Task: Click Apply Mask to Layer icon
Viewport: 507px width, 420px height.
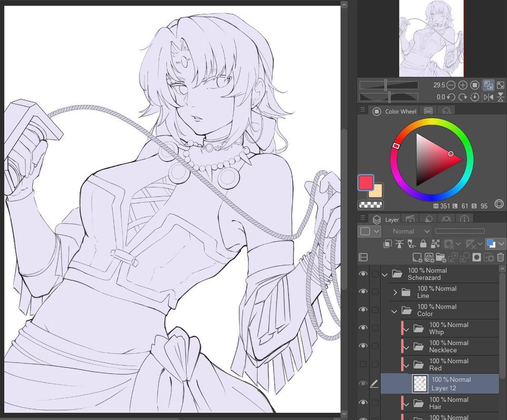Action: 489,257
